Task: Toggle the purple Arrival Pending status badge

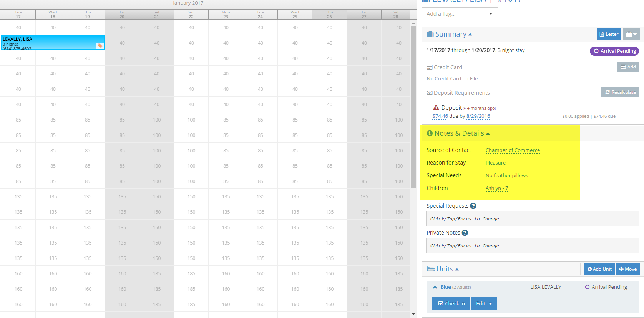Action: click(x=614, y=51)
